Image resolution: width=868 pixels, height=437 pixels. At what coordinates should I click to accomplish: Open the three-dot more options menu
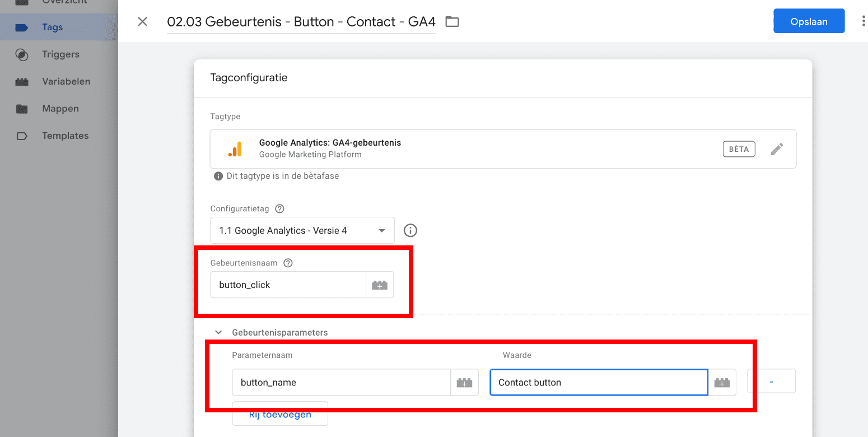[x=863, y=22]
